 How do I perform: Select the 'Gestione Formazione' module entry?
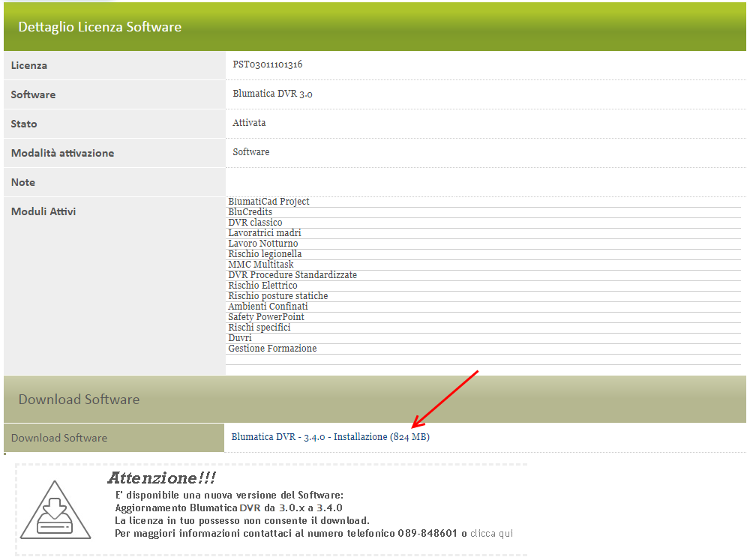pos(272,349)
